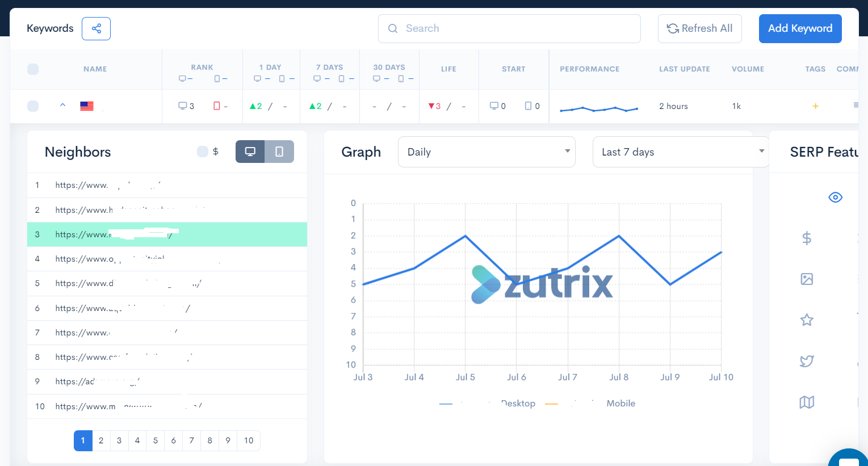The image size is (868, 466).
Task: Open the neighbor URL ranked 1
Action: click(108, 185)
